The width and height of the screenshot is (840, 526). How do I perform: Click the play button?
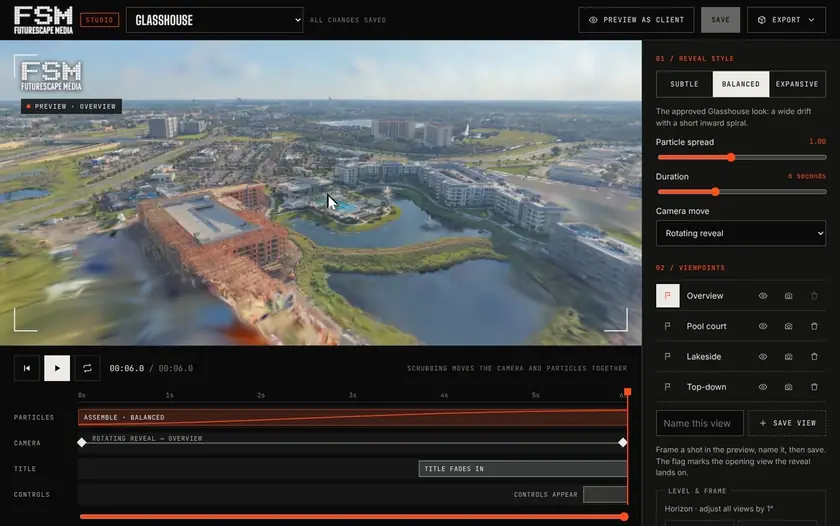[57, 368]
